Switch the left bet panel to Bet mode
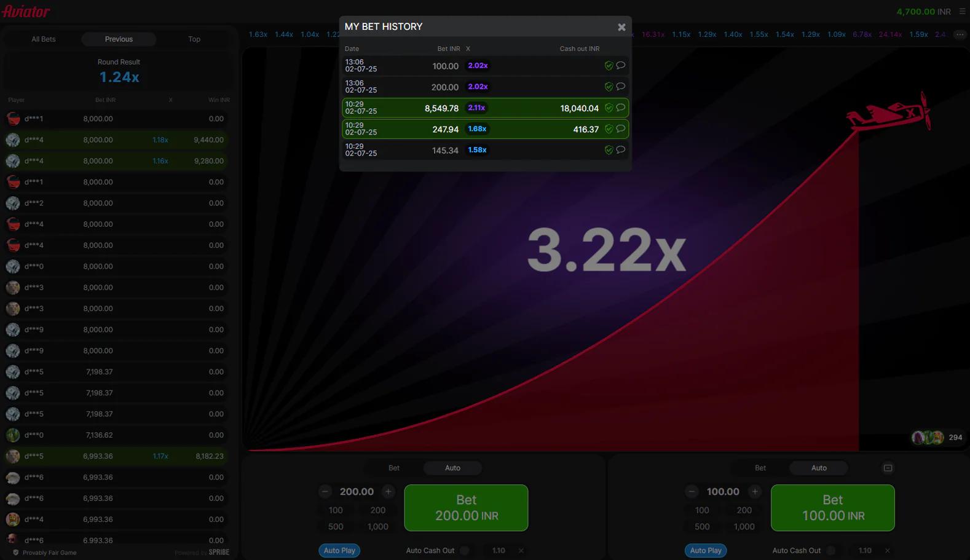 [394, 468]
